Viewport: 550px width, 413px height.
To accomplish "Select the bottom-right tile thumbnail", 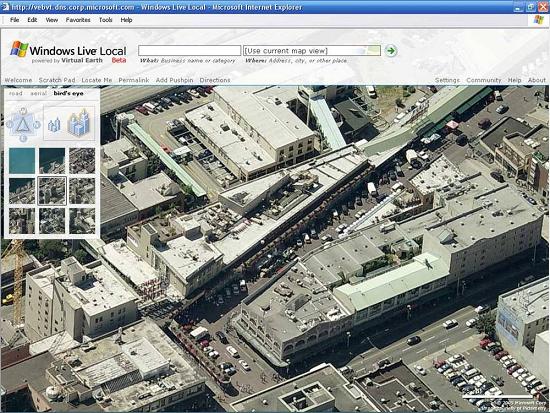I will coord(82,221).
